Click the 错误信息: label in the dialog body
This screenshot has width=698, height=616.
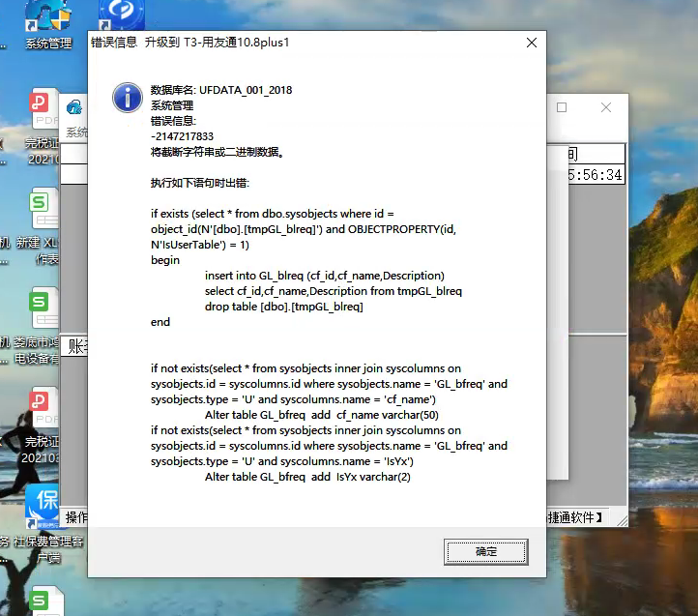(x=173, y=121)
